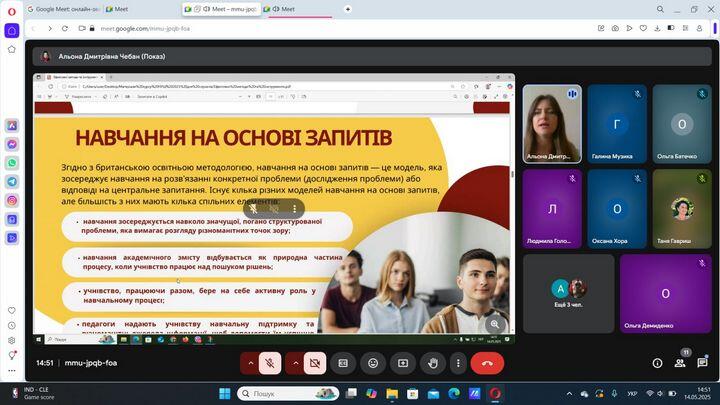Viewport: 720px width, 405px height.
Task: Show the participants people panel
Action: click(x=680, y=363)
